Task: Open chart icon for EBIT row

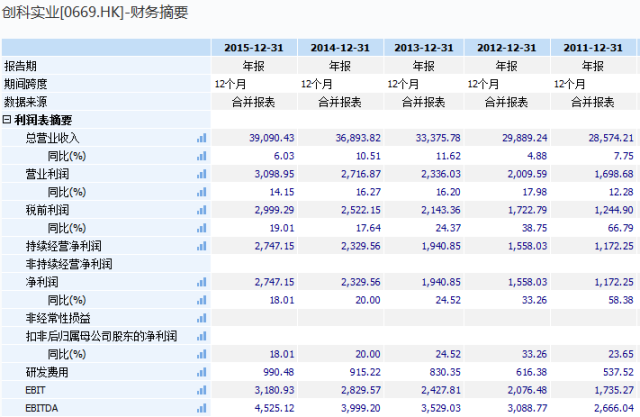Action: pyautogui.click(x=202, y=390)
